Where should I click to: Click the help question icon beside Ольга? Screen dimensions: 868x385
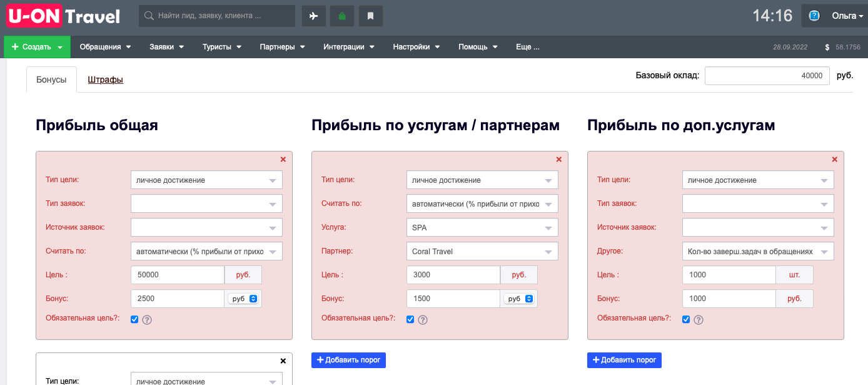click(x=814, y=16)
